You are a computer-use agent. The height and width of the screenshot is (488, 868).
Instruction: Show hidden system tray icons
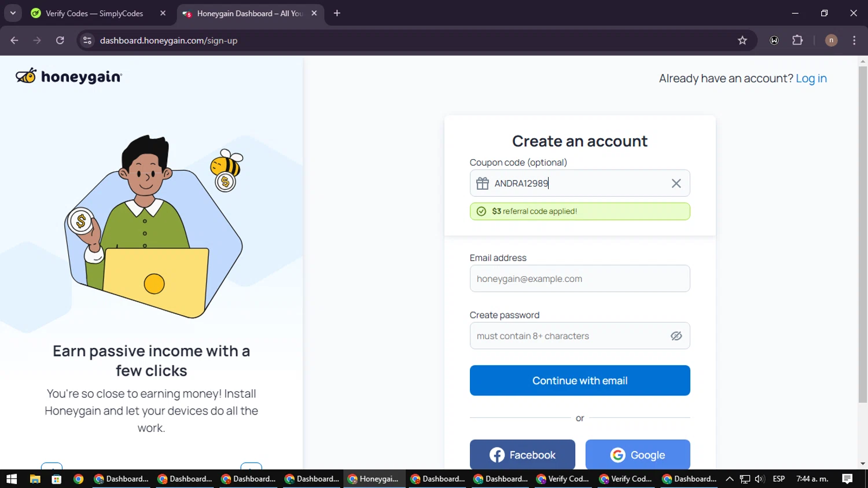pos(730,479)
